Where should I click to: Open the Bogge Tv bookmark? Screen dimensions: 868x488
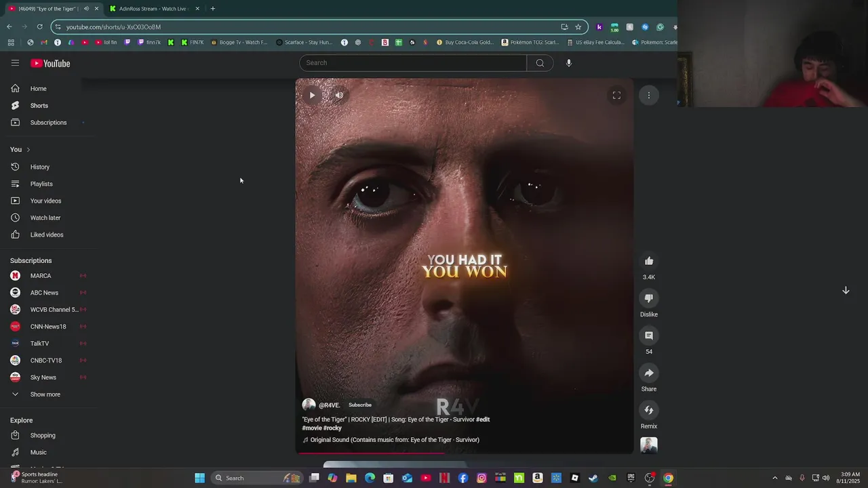pos(239,42)
